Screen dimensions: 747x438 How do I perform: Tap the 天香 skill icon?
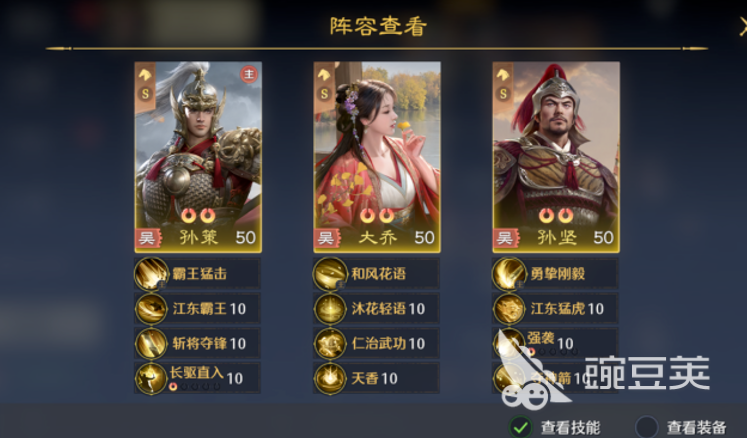[x=330, y=378]
